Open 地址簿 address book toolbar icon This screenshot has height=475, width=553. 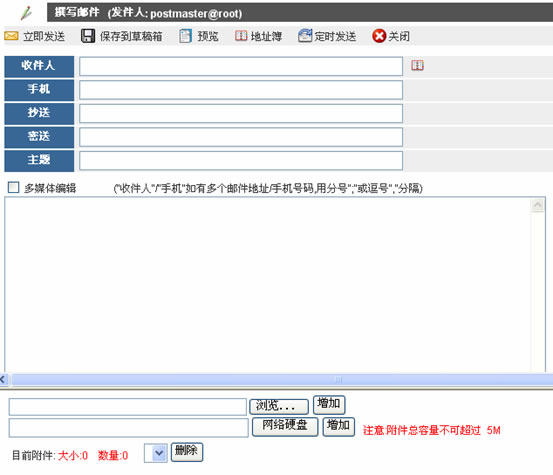(241, 36)
